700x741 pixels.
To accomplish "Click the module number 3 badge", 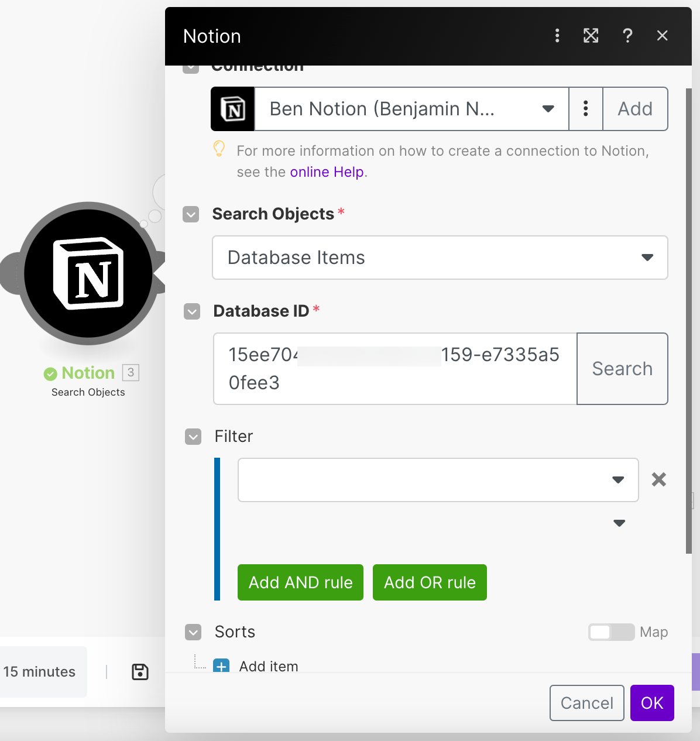I will (x=131, y=372).
